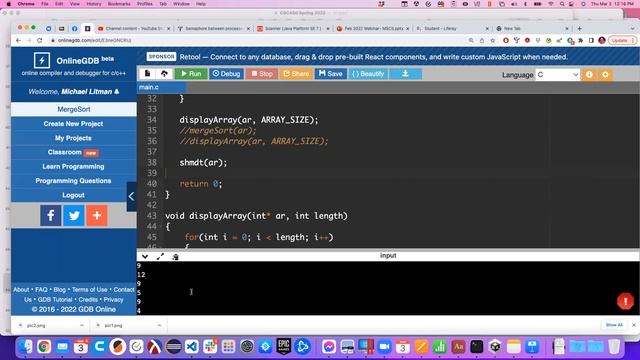
Task: Click the Chrome browser address bar
Action: (x=257, y=40)
